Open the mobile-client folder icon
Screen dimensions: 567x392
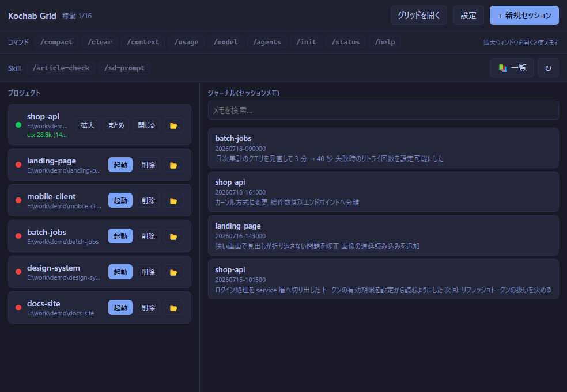coord(173,201)
